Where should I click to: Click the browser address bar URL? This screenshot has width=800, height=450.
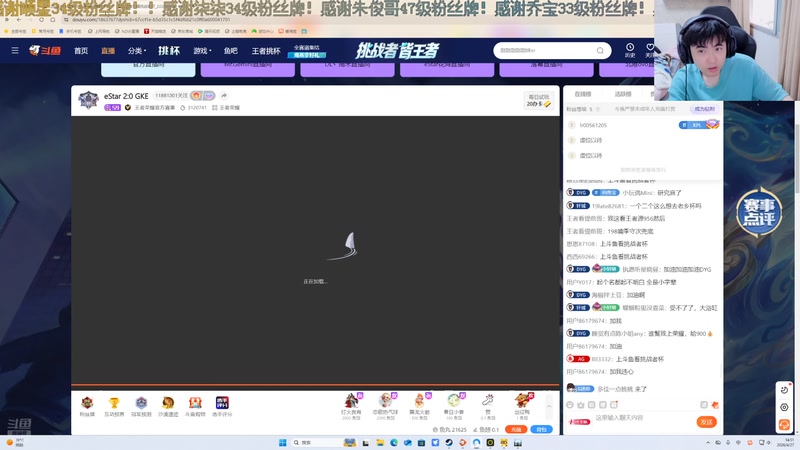pos(151,19)
